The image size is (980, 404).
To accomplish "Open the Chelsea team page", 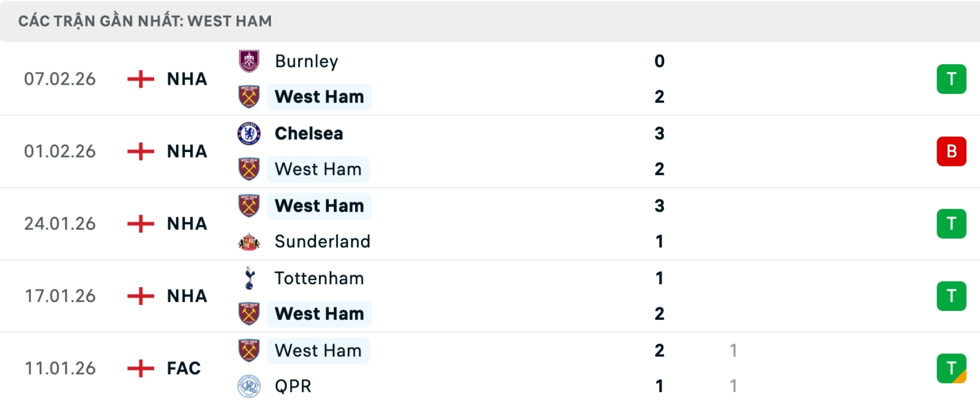I will (308, 134).
